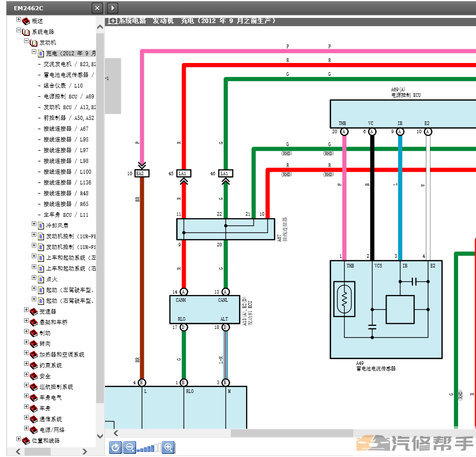Close the EM2462C panel

point(97,8)
